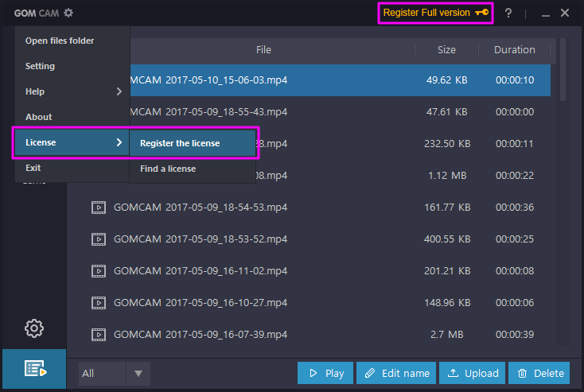The width and height of the screenshot is (584, 392).
Task: Sort by the File column header
Action: pyautogui.click(x=263, y=50)
